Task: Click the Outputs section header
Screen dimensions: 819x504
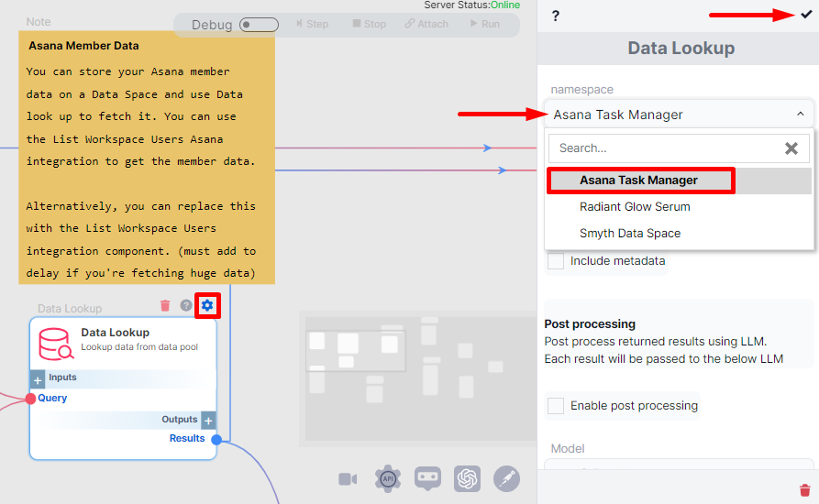Action: click(179, 420)
